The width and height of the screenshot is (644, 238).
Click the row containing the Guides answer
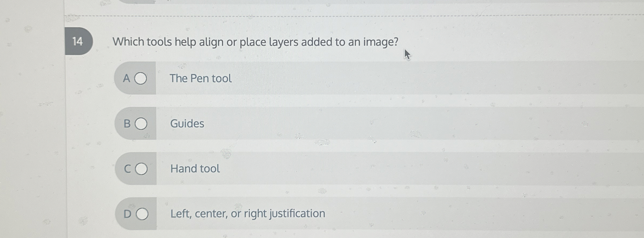click(x=242, y=123)
